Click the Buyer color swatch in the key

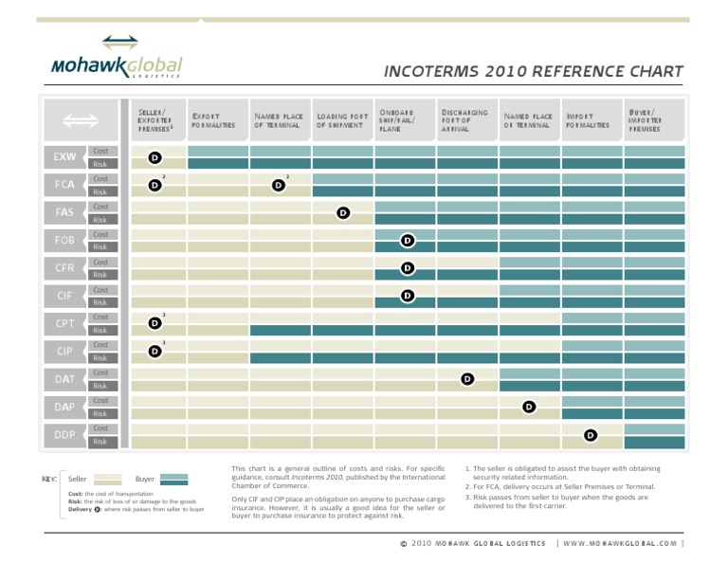(174, 480)
